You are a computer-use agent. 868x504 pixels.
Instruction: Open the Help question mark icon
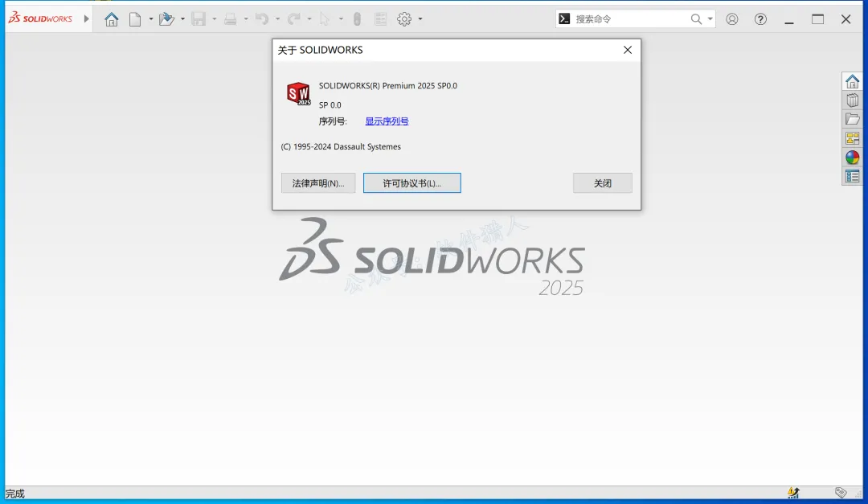point(760,19)
